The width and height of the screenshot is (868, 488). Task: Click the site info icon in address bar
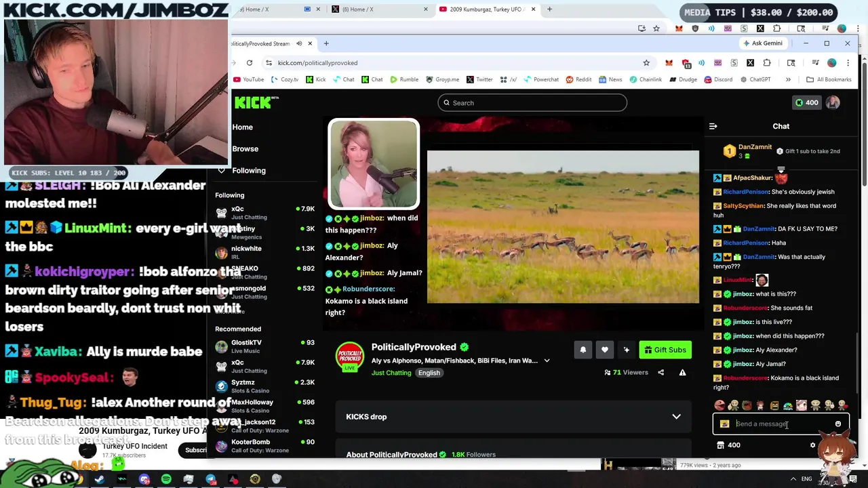point(269,62)
